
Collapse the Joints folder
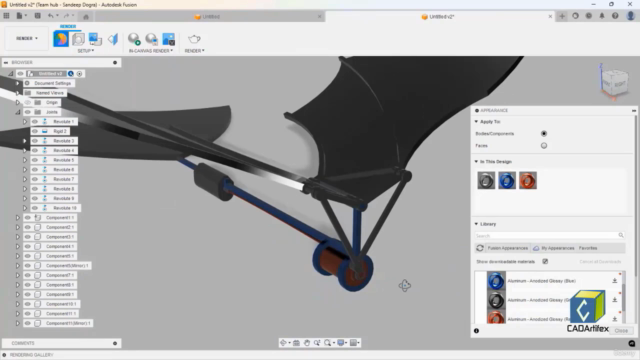(18, 112)
